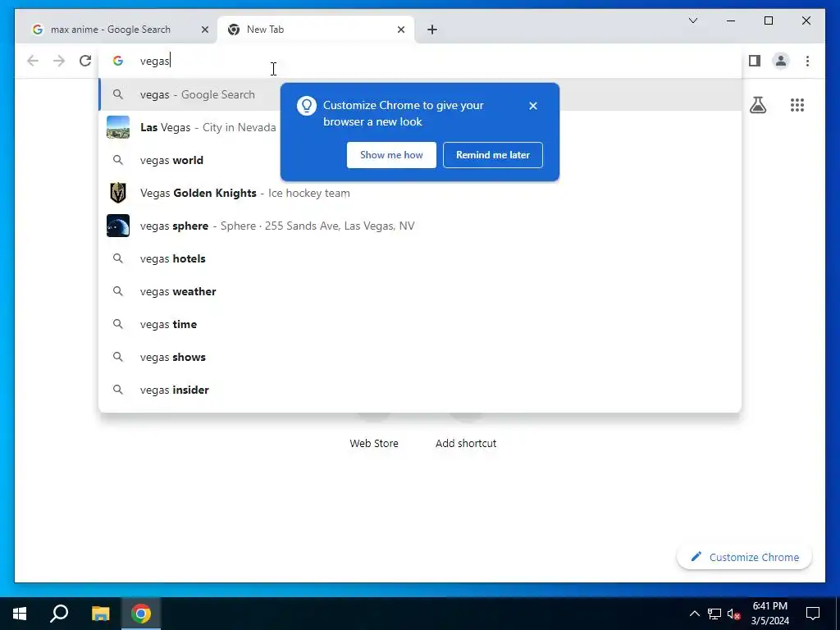Viewport: 840px width, 630px height.
Task: Click the lightbulb icon in the tip bubble
Action: pyautogui.click(x=307, y=106)
